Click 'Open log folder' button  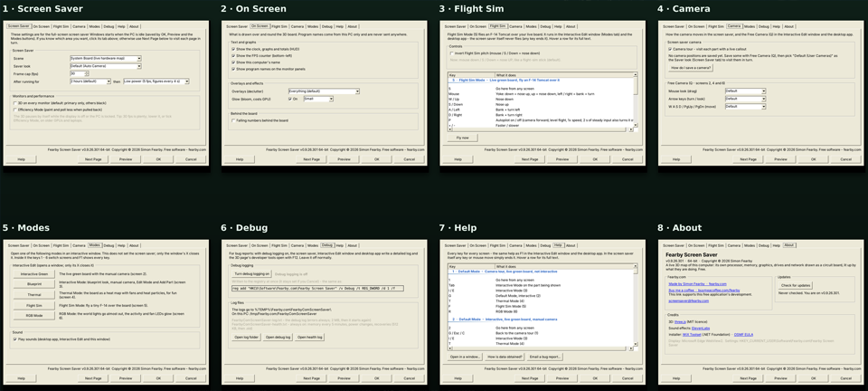pyautogui.click(x=246, y=337)
